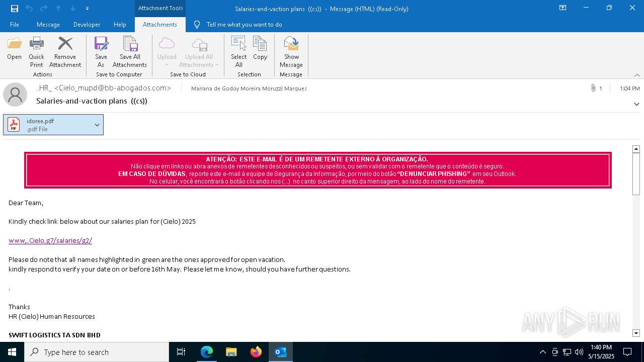Image resolution: width=644 pixels, height=362 pixels.
Task: Click the paperclip attachment count indicator
Action: (x=596, y=88)
